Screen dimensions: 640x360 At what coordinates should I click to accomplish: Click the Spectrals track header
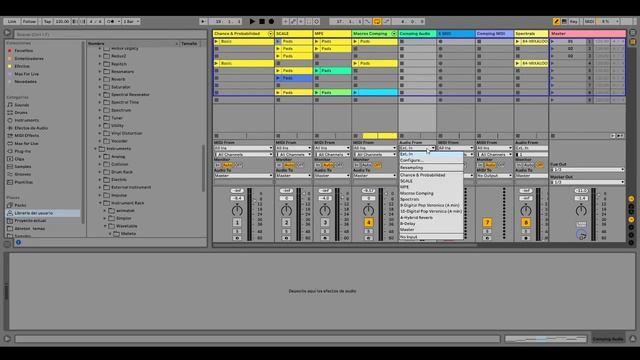[x=531, y=33]
